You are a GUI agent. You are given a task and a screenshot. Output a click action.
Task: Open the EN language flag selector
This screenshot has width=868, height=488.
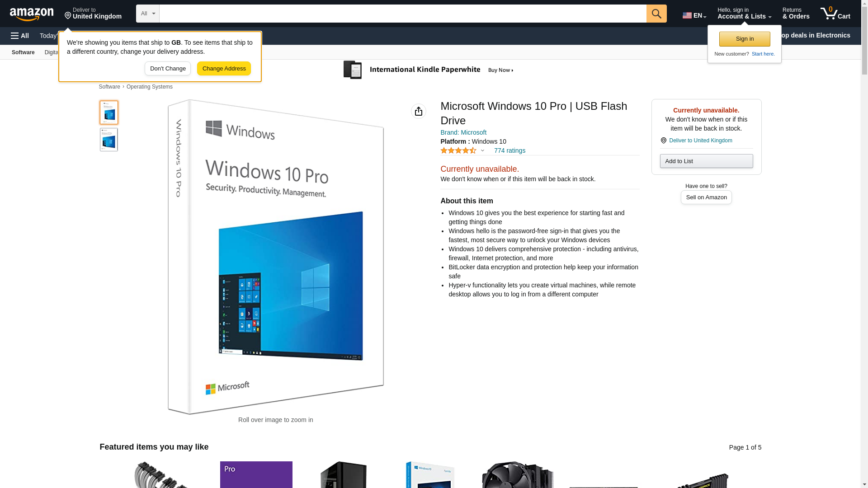point(694,15)
